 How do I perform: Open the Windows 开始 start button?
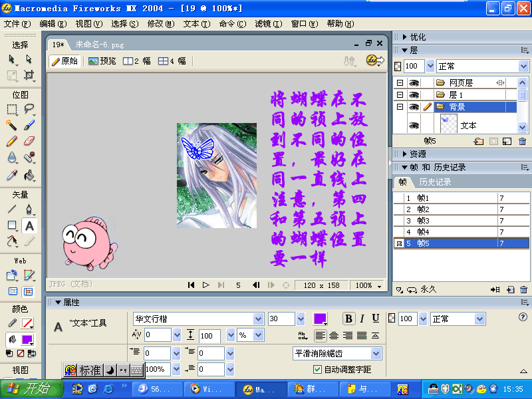(x=32, y=389)
